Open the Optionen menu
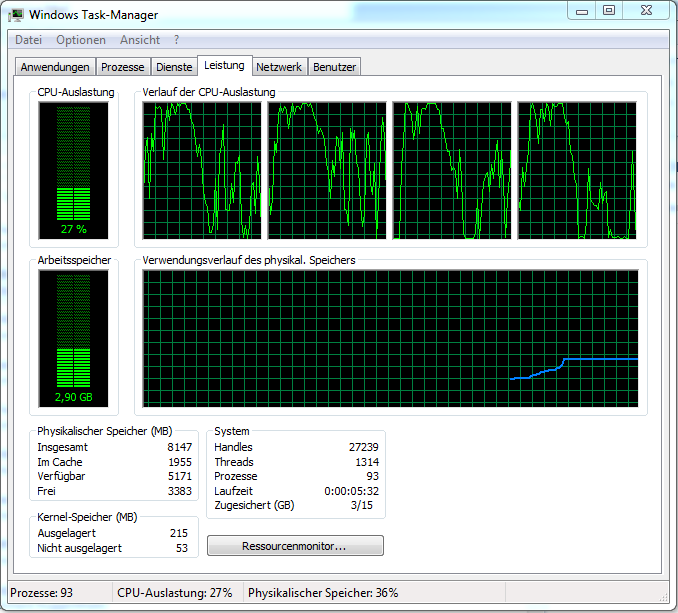 tap(81, 40)
